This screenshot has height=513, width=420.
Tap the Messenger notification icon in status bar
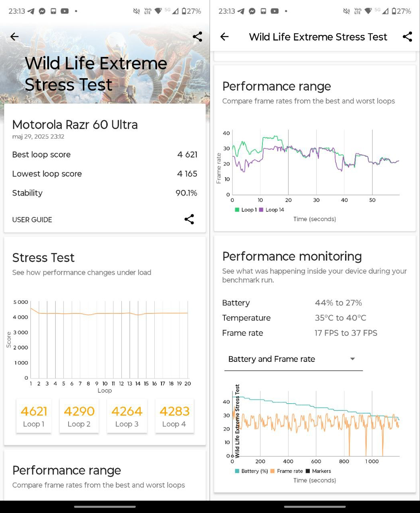coord(42,11)
